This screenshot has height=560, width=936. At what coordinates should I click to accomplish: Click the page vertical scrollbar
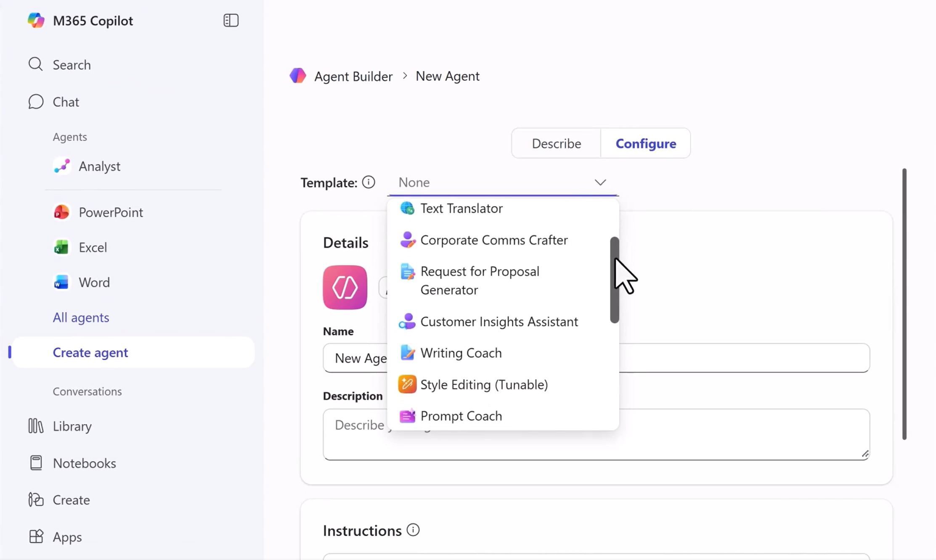pyautogui.click(x=904, y=304)
